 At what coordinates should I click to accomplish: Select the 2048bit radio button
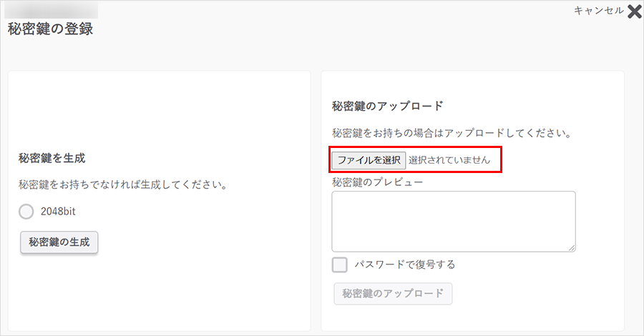point(26,212)
